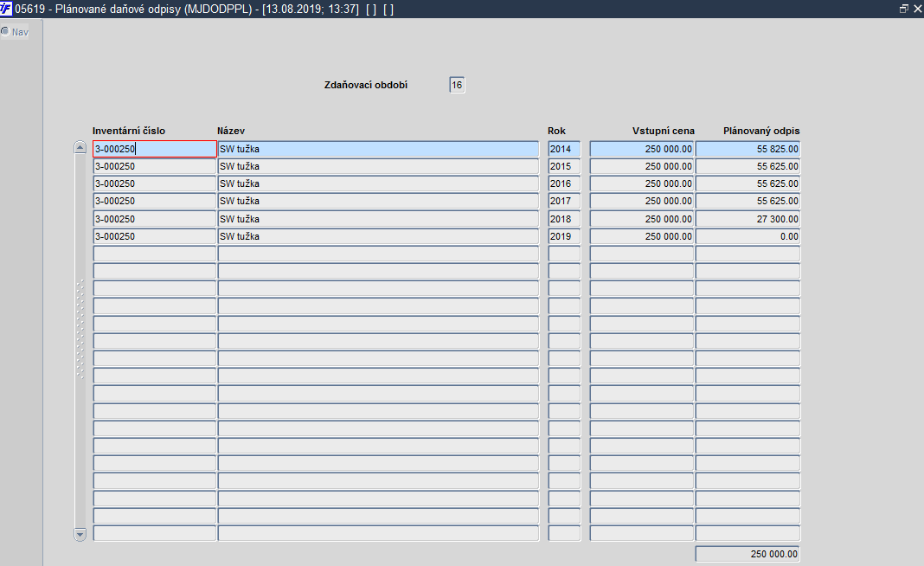Click Název 'SW tužka' in 2016 row
Viewport: 924px width, 566px height.
point(378,184)
